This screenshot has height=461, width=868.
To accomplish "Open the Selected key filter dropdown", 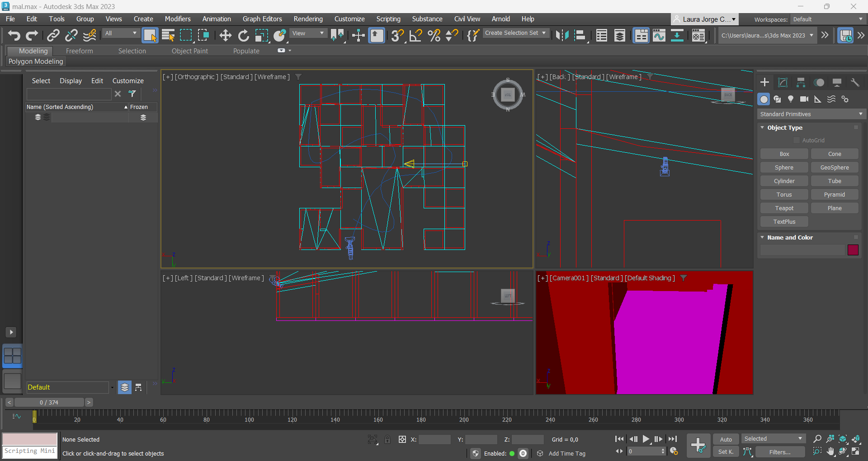I will point(774,438).
